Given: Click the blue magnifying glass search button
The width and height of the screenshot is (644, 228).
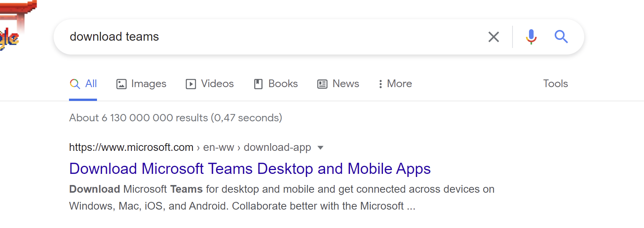Looking at the screenshot, I should point(561,37).
